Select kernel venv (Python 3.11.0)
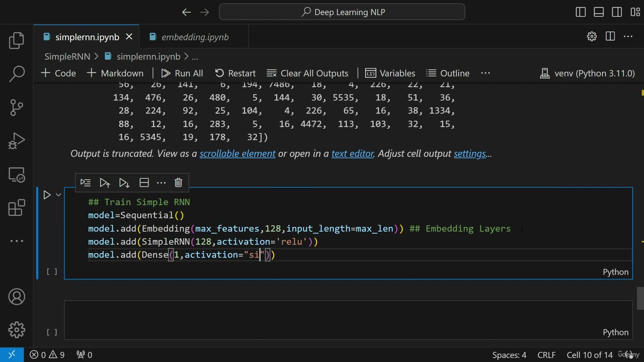This screenshot has width=644, height=362. click(x=587, y=73)
